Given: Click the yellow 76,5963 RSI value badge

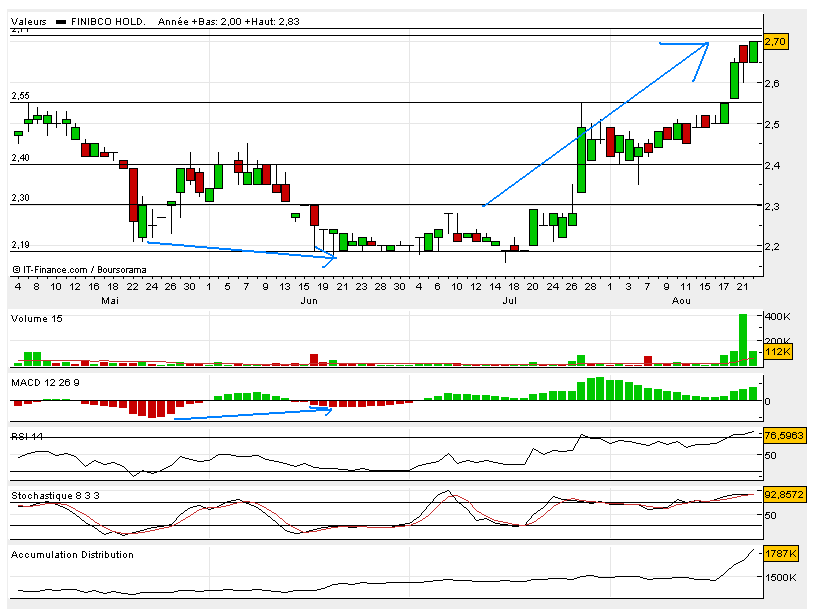Looking at the screenshot, I should point(784,435).
